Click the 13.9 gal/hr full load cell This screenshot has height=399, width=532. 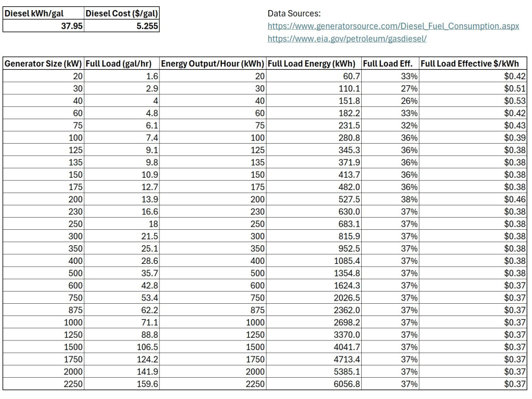pos(122,199)
